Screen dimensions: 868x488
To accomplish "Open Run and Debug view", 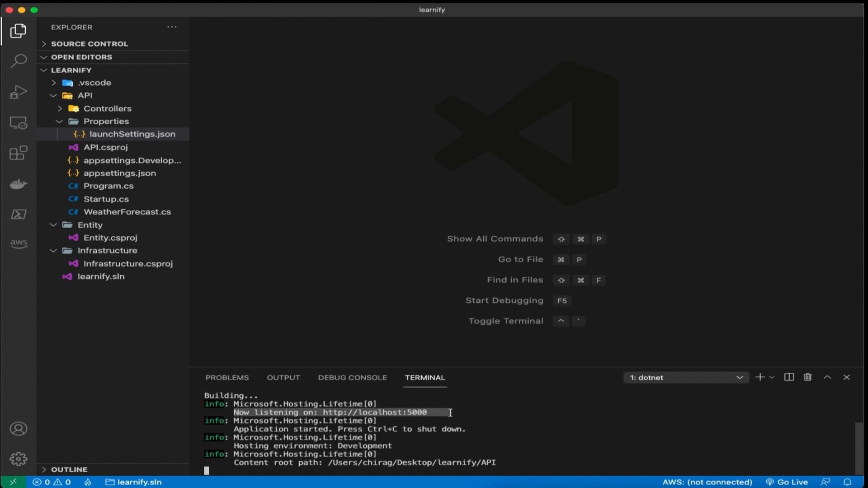I will (18, 92).
